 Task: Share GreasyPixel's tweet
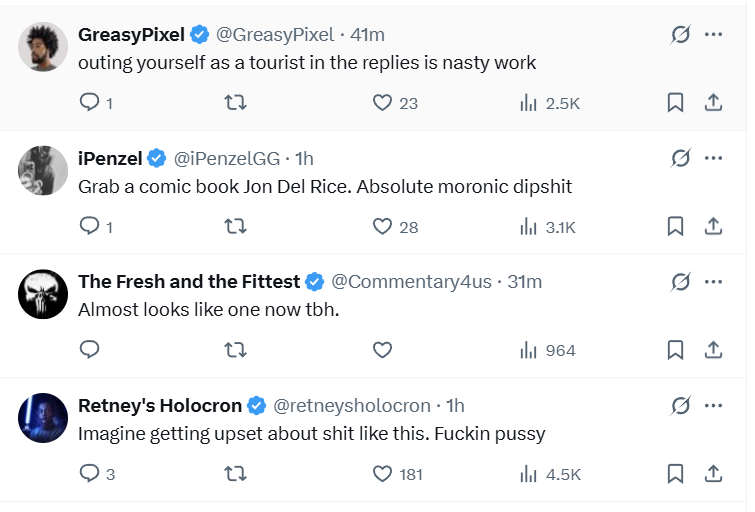713,102
